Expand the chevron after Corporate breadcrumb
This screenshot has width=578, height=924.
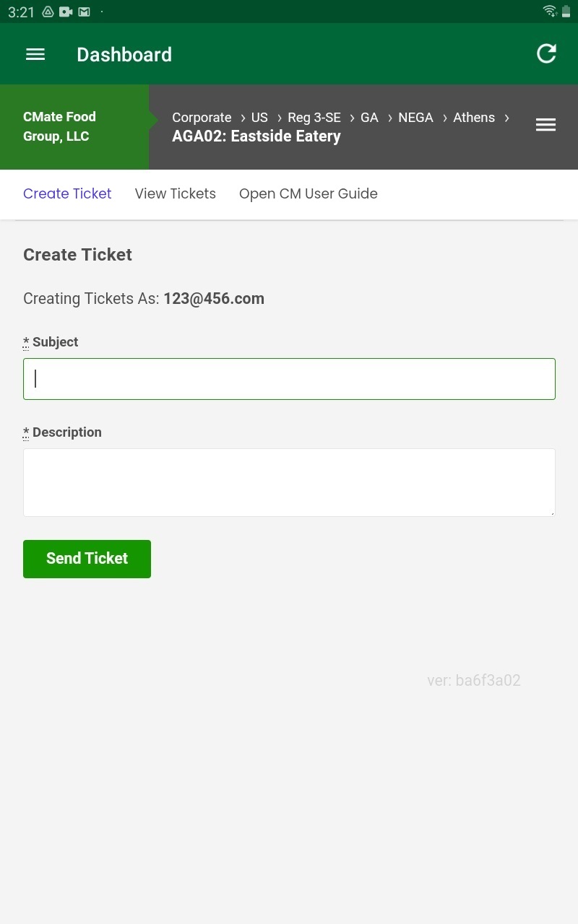[x=243, y=118]
